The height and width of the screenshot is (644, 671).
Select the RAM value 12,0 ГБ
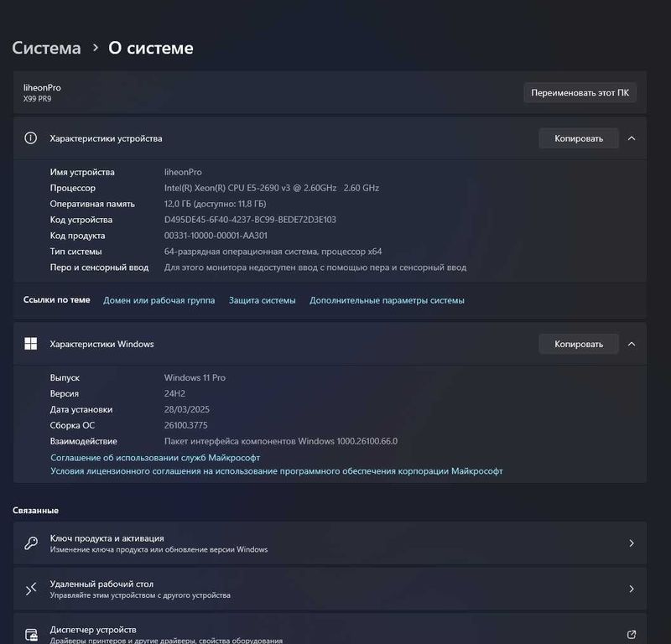click(x=215, y=204)
